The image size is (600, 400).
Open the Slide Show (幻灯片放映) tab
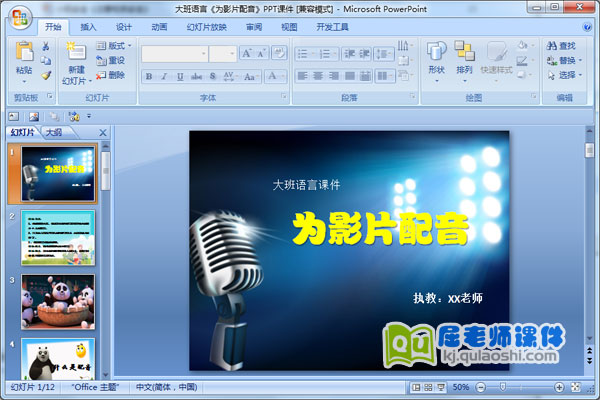pyautogui.click(x=207, y=27)
